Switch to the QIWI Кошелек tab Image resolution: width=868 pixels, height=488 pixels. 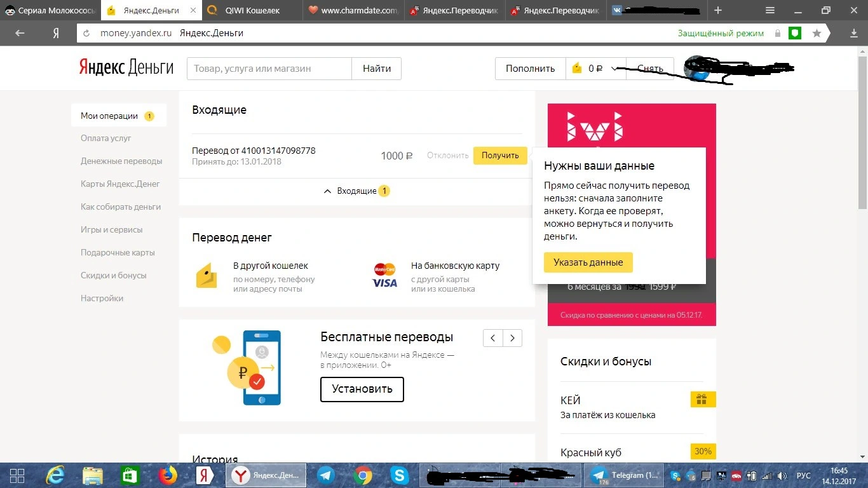tap(253, 10)
